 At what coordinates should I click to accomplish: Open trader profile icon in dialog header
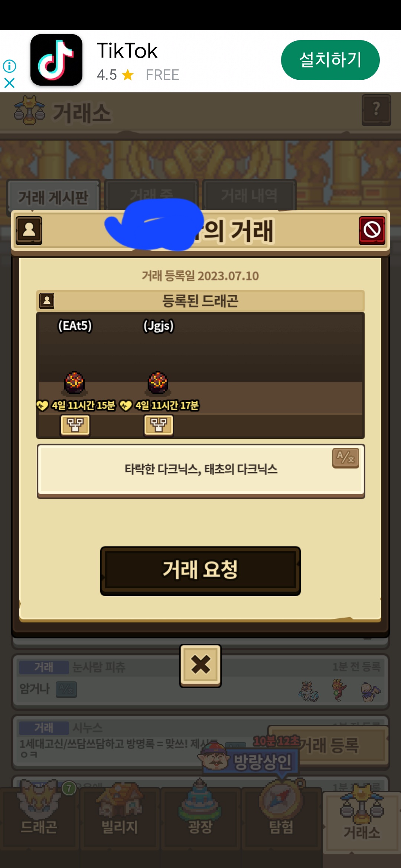29,230
